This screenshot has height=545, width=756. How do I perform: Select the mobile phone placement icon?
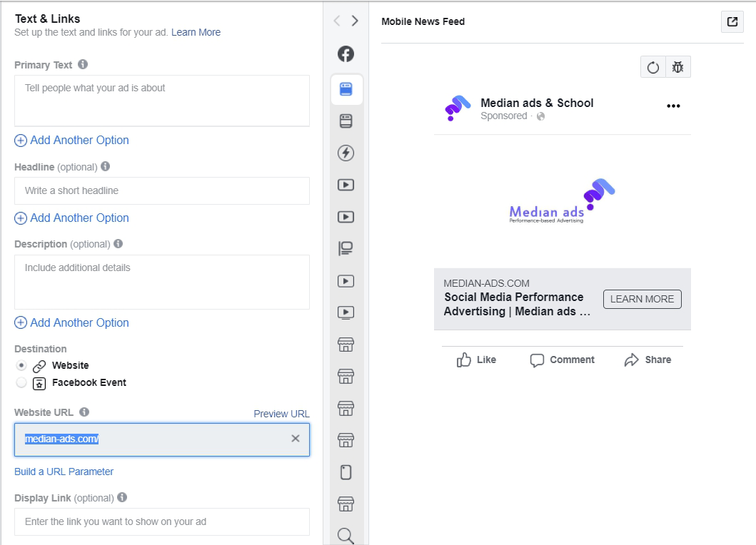(x=346, y=472)
